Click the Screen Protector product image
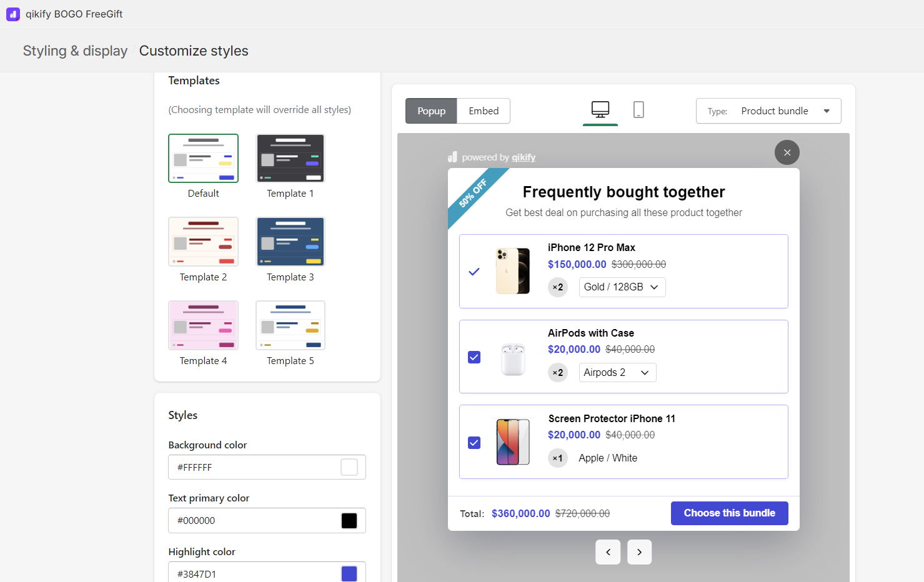 coord(513,441)
